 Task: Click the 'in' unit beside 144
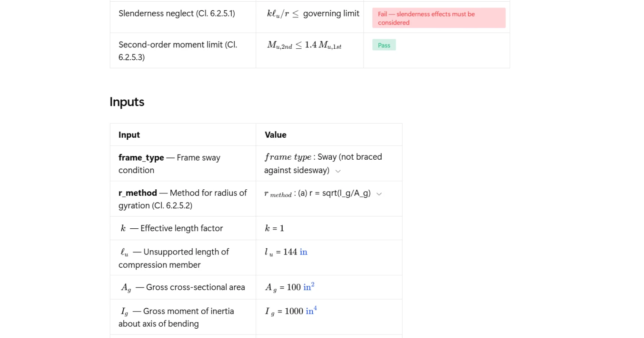click(303, 252)
